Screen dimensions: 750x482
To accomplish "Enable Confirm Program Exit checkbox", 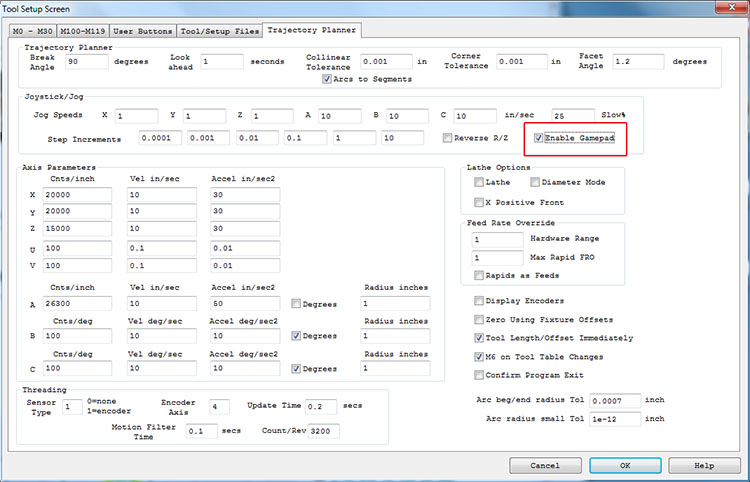I will 478,374.
